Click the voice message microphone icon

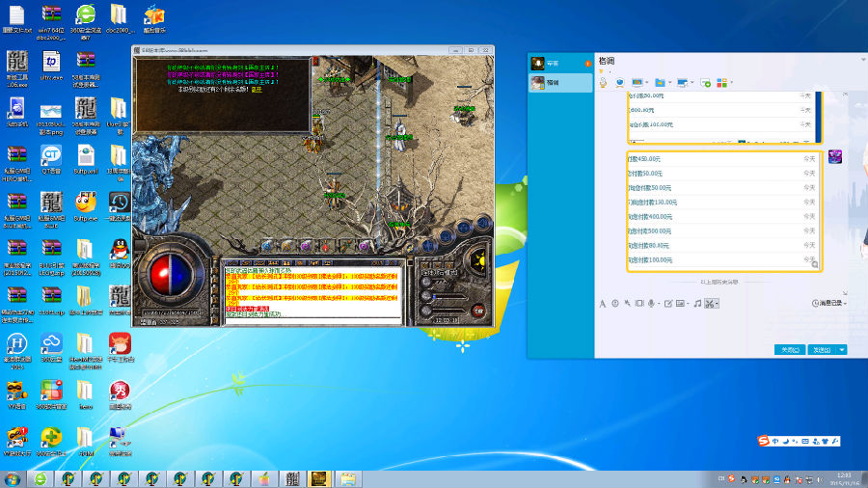652,303
